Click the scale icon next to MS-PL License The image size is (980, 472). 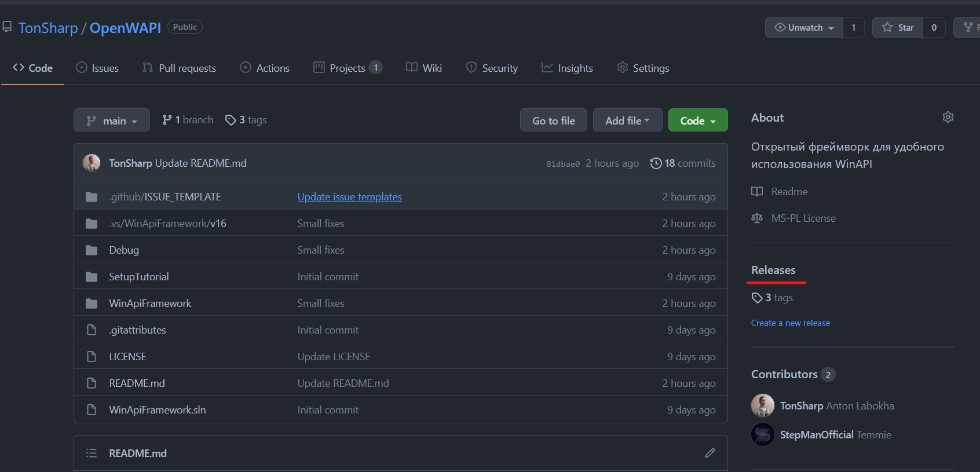[757, 218]
